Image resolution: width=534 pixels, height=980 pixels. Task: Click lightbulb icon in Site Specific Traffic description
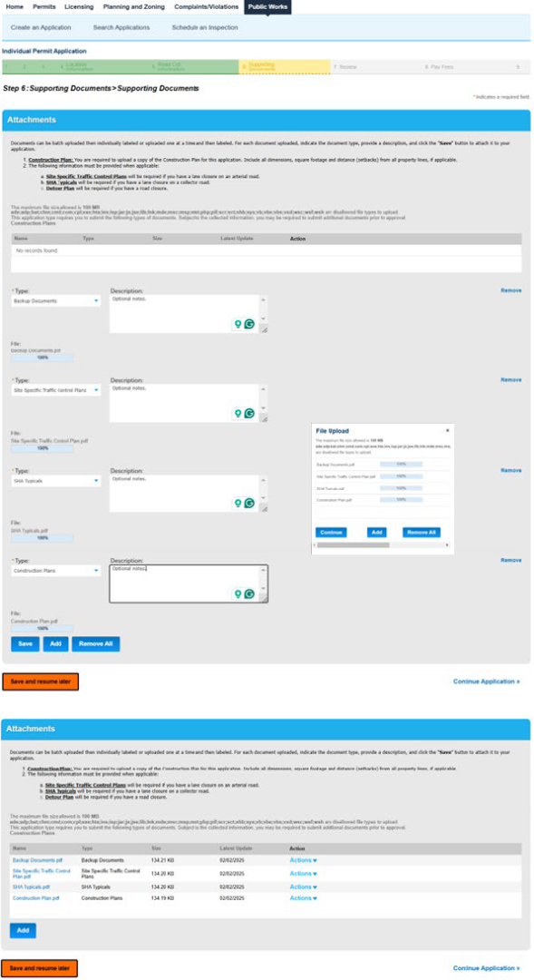tap(238, 413)
